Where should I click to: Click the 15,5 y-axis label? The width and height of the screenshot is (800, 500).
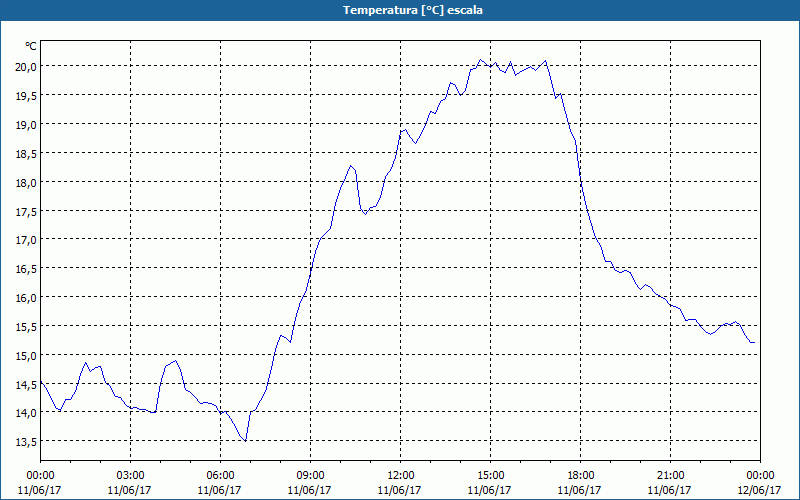point(26,327)
